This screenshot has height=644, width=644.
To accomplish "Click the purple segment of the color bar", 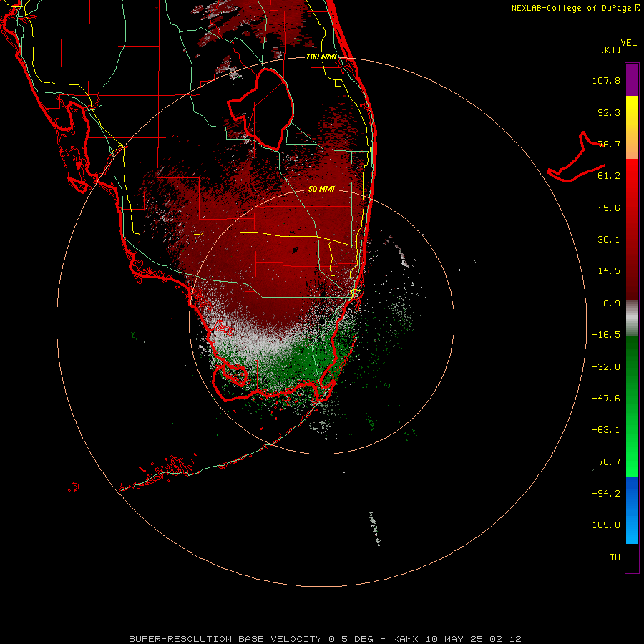I will click(x=632, y=79).
